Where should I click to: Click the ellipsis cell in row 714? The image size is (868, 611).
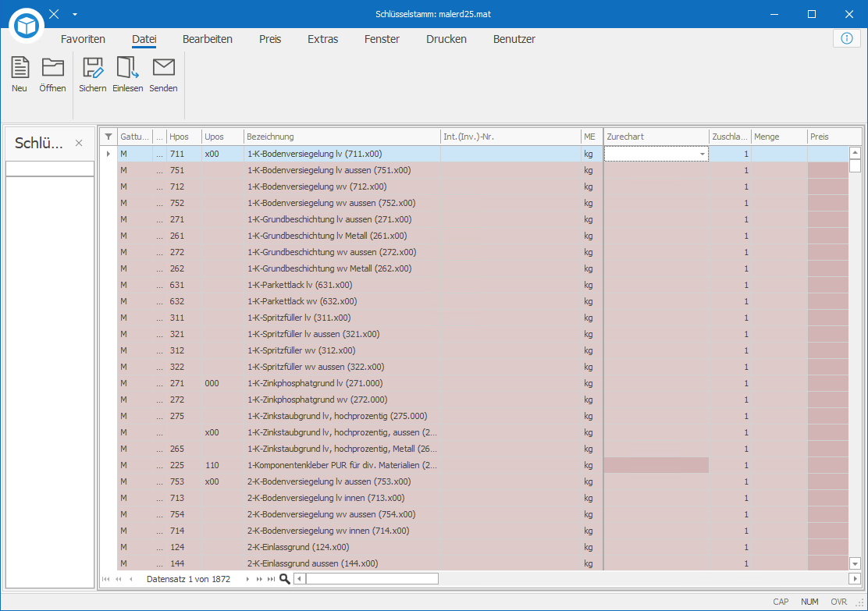tap(159, 531)
